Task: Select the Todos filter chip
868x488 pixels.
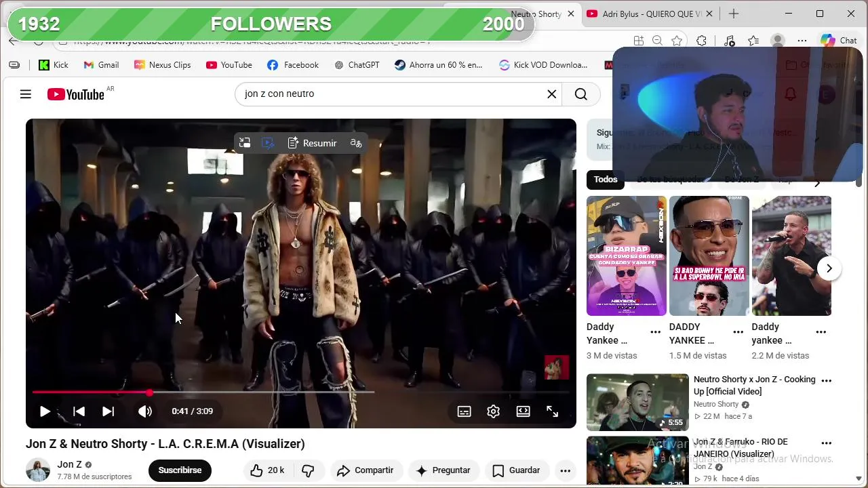Action: pyautogui.click(x=606, y=180)
